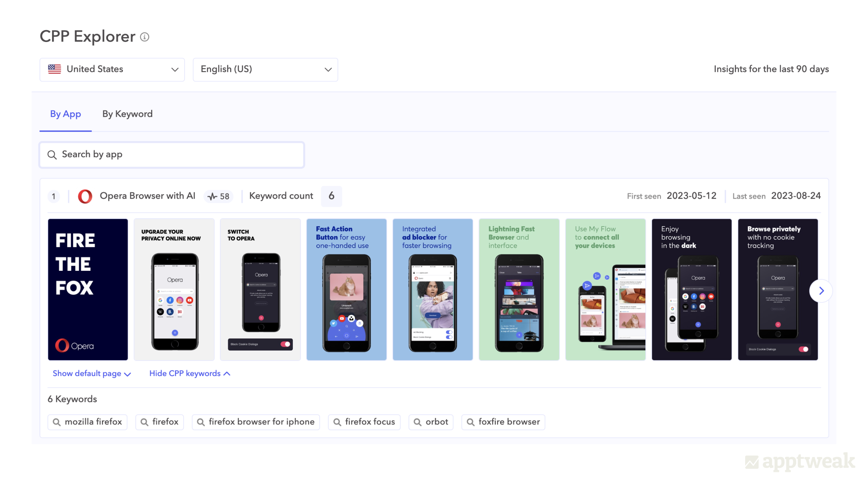Switch to the By App tab
This screenshot has width=868, height=482.
pos(66,114)
